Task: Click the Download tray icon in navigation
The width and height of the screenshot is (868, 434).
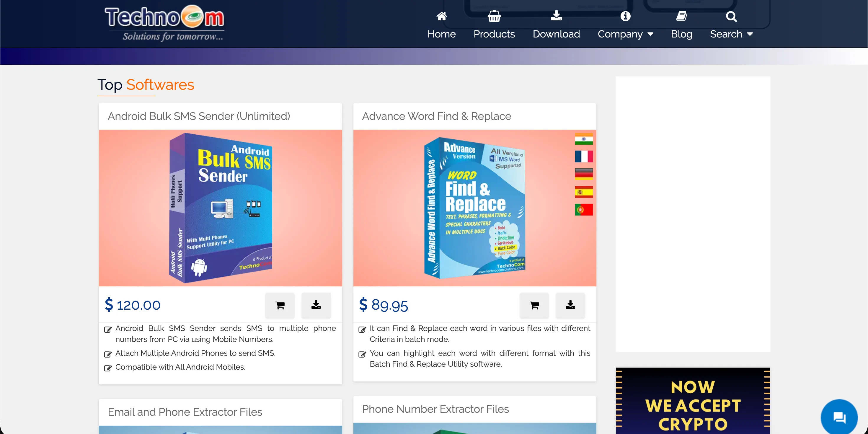Action: pyautogui.click(x=556, y=16)
